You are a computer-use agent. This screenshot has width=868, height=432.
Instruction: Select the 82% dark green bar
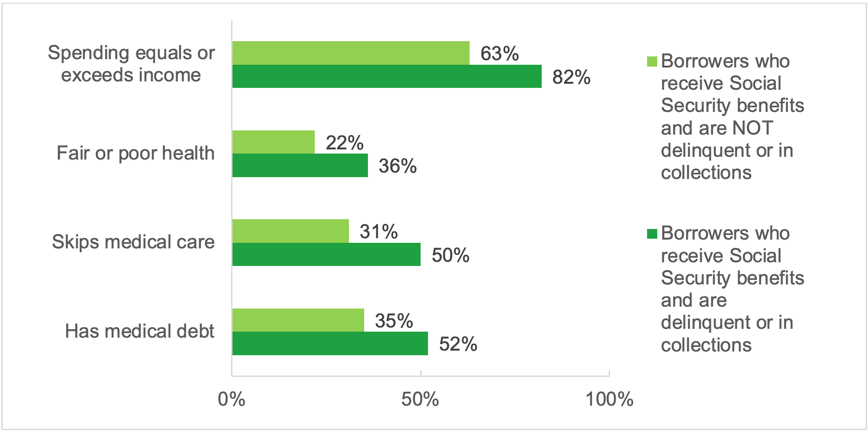click(387, 76)
